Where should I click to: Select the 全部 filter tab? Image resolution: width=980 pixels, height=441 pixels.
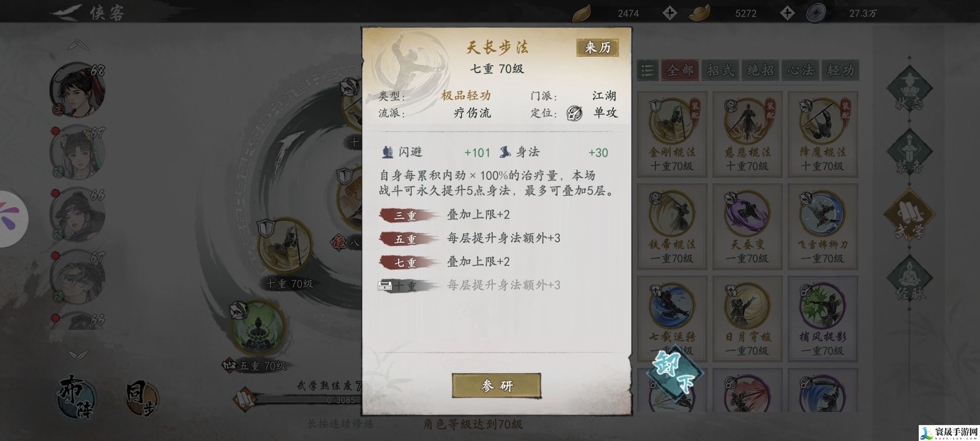point(680,71)
